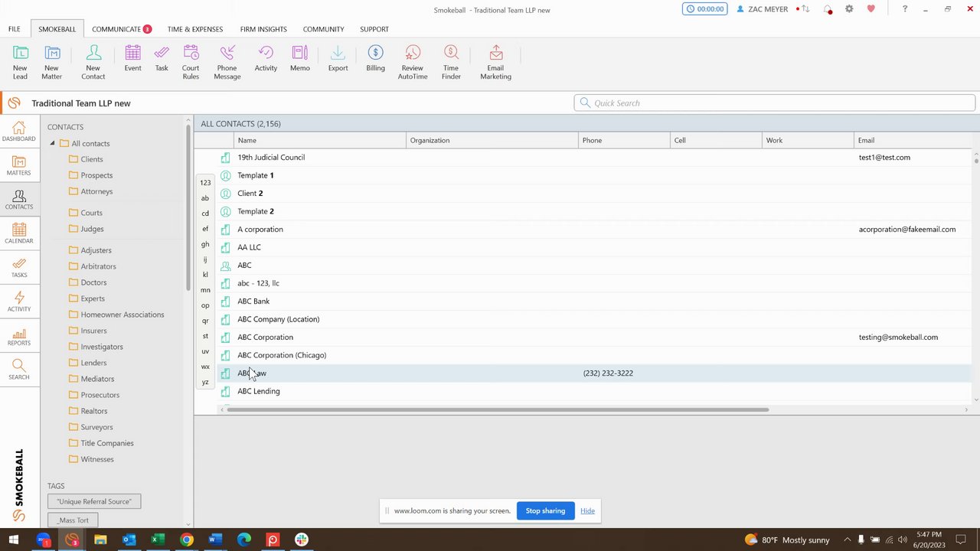
Task: Switch to the COMMUNITY tab
Action: tap(323, 29)
